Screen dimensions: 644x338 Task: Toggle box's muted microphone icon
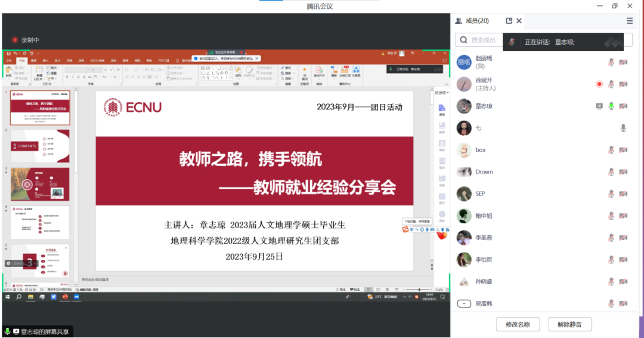[x=611, y=150]
